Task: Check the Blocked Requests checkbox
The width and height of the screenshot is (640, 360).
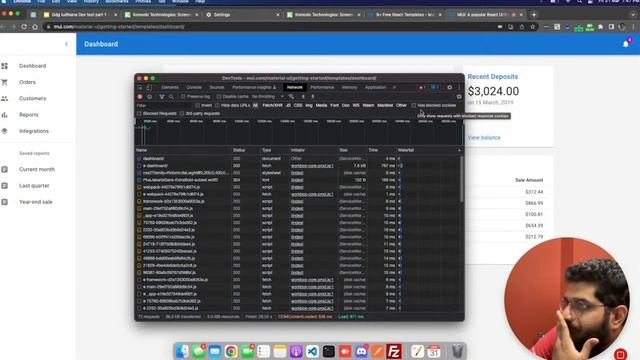Action: (139, 113)
